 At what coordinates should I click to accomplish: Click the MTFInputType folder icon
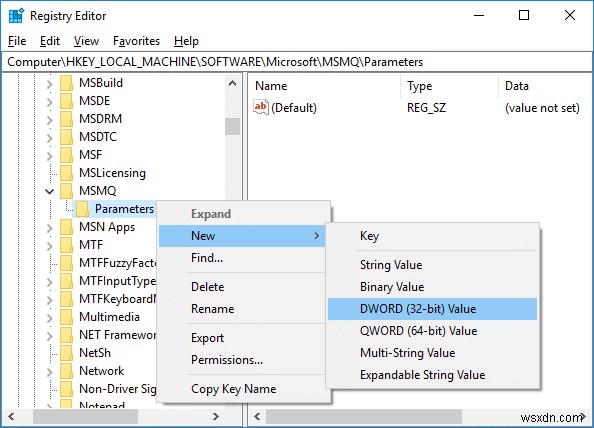pos(66,281)
